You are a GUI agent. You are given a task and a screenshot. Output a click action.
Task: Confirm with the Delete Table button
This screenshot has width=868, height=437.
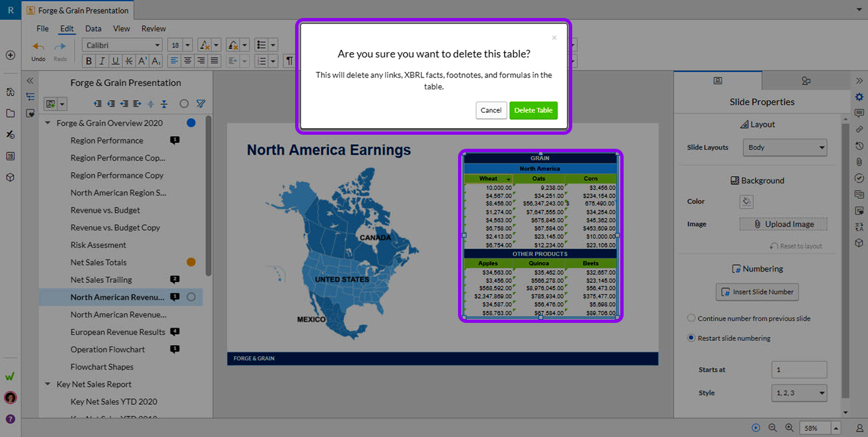(533, 111)
